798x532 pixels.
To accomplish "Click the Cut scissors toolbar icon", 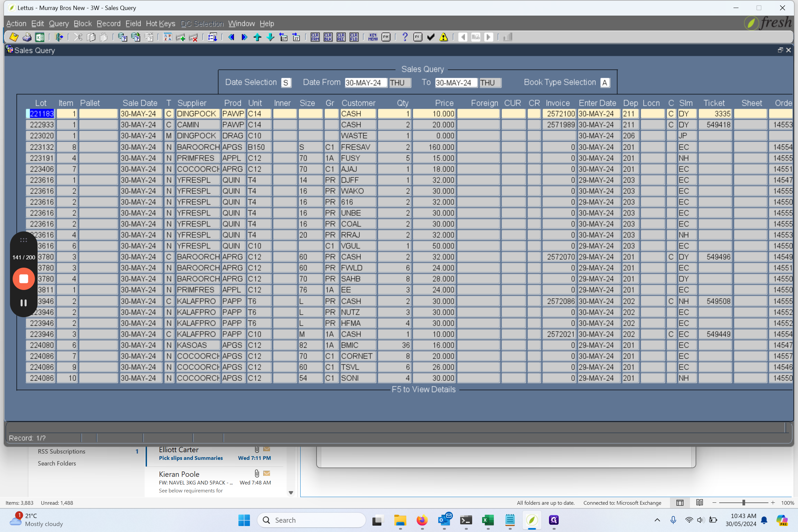I will [78, 37].
